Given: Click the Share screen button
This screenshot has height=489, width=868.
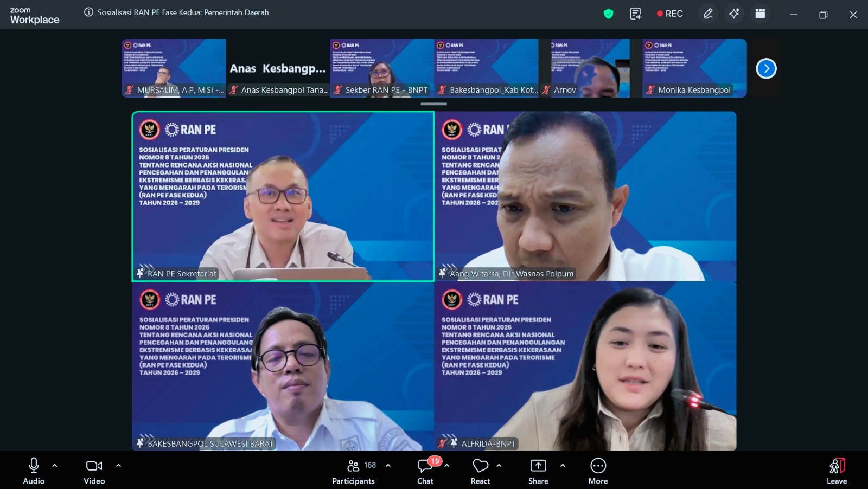Looking at the screenshot, I should click(x=538, y=471).
